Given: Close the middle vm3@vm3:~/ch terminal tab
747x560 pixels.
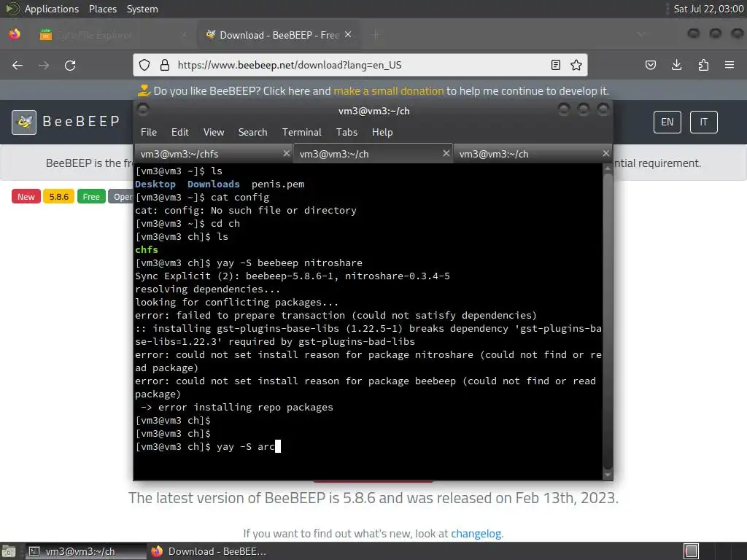Looking at the screenshot, I should [446, 153].
